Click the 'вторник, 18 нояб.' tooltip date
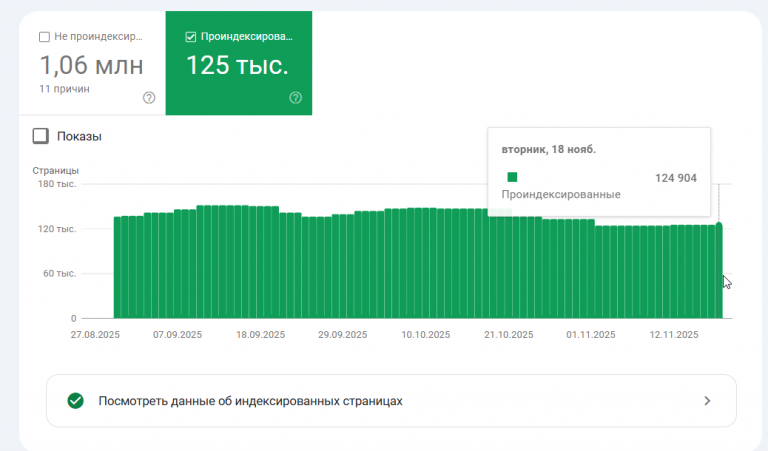 coord(549,149)
